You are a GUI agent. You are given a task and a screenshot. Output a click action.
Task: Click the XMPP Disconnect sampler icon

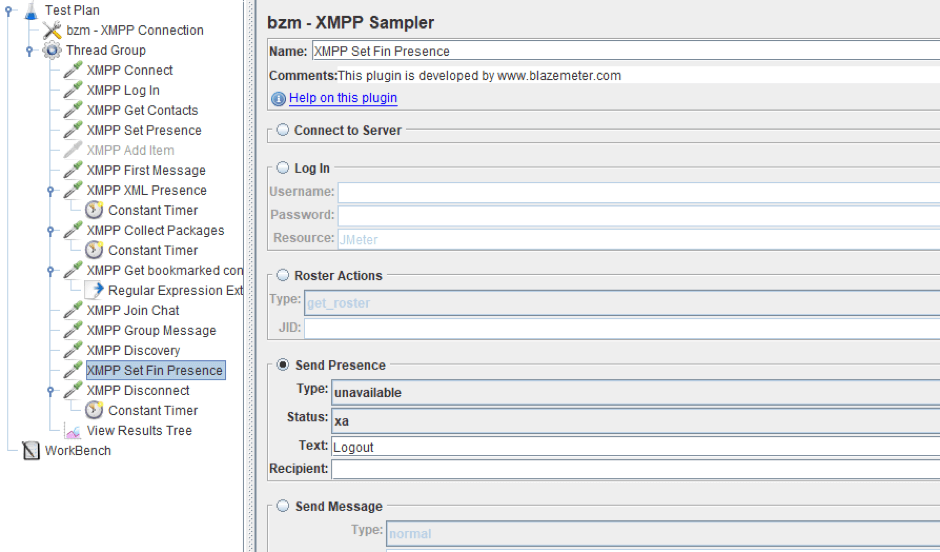click(73, 390)
